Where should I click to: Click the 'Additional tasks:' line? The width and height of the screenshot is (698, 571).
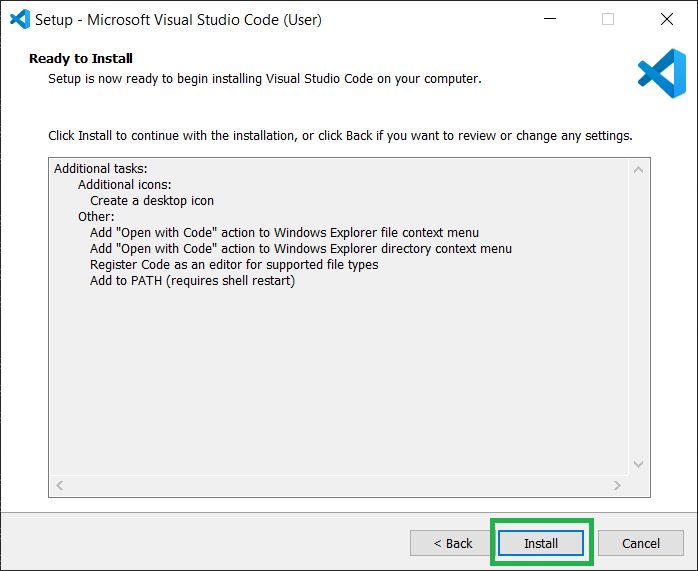click(x=101, y=169)
